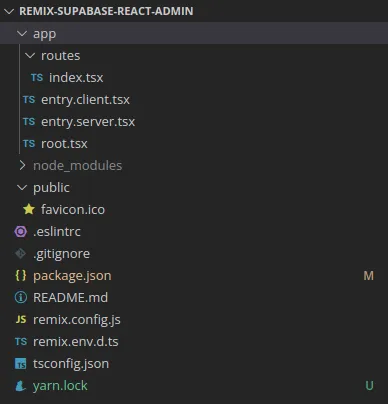Click the curly braces icon of package.json

(x=21, y=276)
